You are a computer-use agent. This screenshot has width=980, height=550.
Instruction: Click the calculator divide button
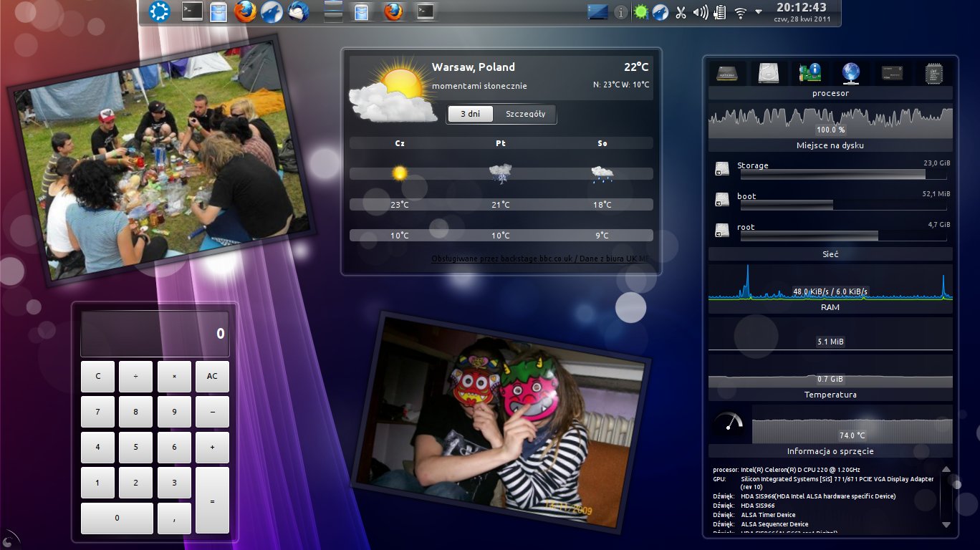[136, 377]
